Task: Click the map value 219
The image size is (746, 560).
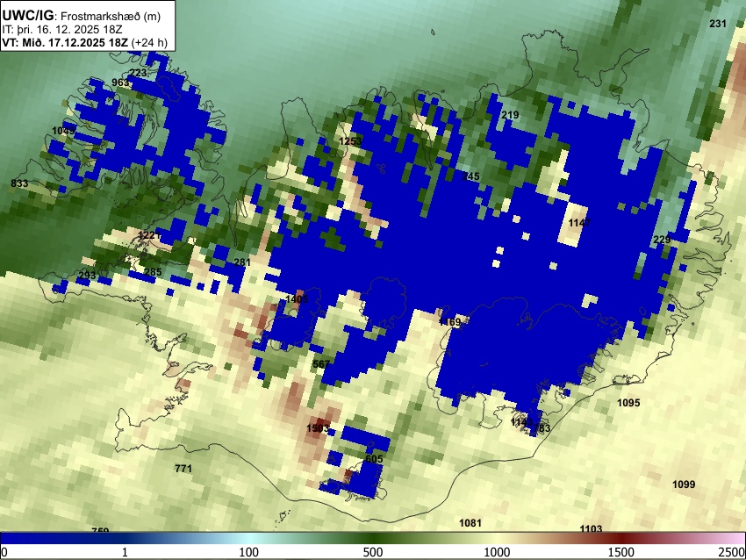Action: coord(510,115)
